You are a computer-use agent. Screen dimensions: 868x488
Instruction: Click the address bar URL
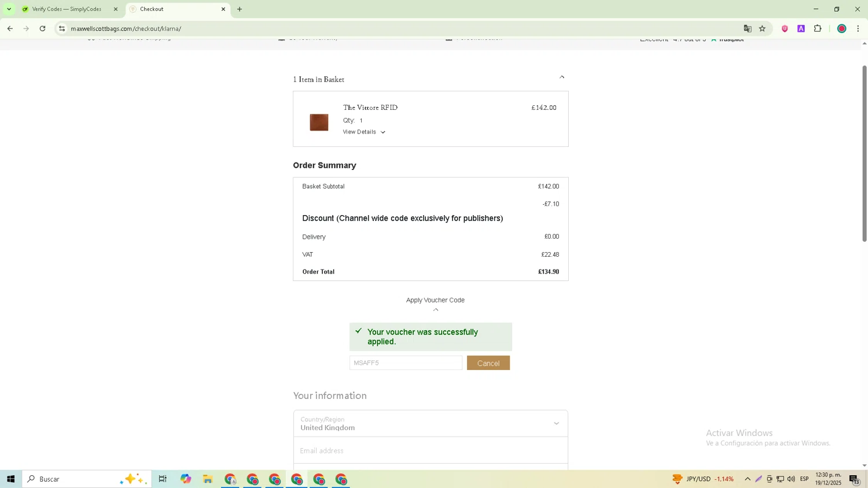pos(126,28)
